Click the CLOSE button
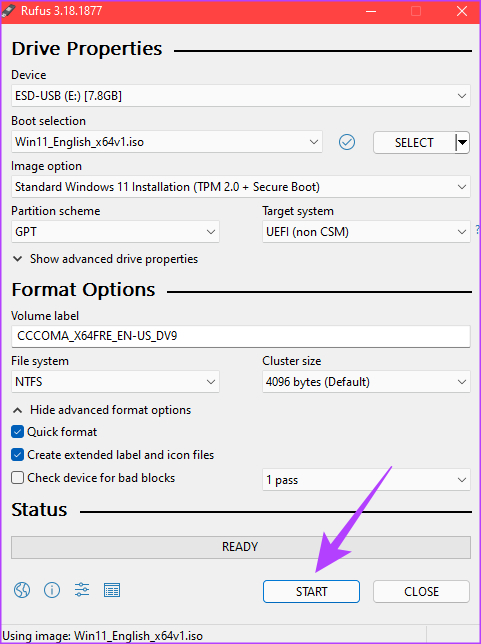Screen dimensions: 481x644 point(421,591)
